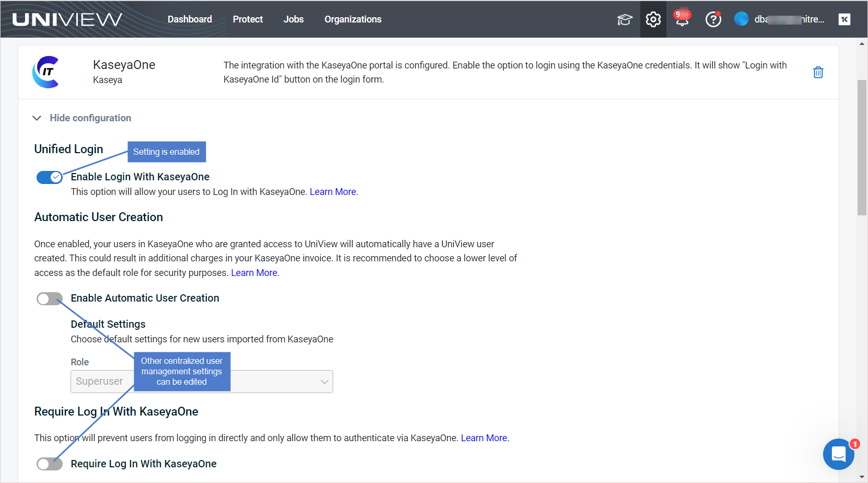Click the Kaseya vendor subtitle
This screenshot has width=868, height=483.
point(108,80)
